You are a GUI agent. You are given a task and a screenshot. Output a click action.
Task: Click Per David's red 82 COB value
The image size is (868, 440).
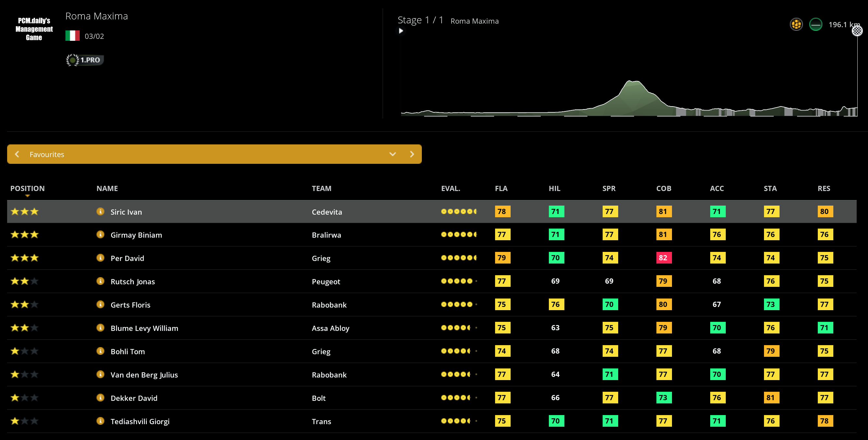pyautogui.click(x=664, y=257)
